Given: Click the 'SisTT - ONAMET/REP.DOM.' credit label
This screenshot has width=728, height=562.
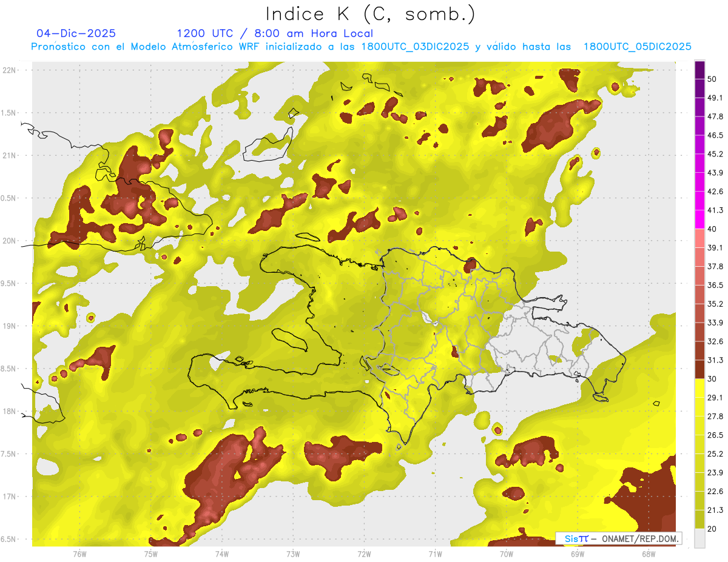Looking at the screenshot, I should (618, 538).
